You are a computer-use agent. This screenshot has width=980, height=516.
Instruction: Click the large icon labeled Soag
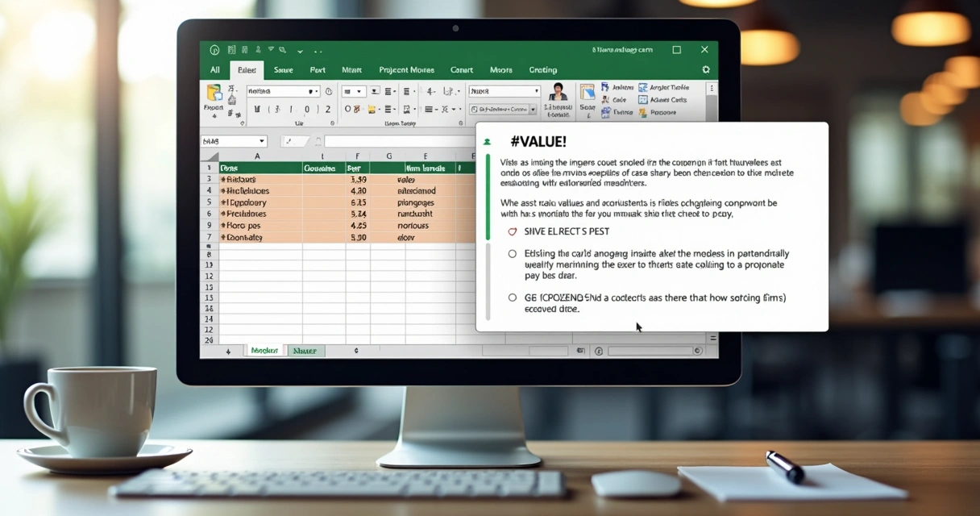point(587,93)
